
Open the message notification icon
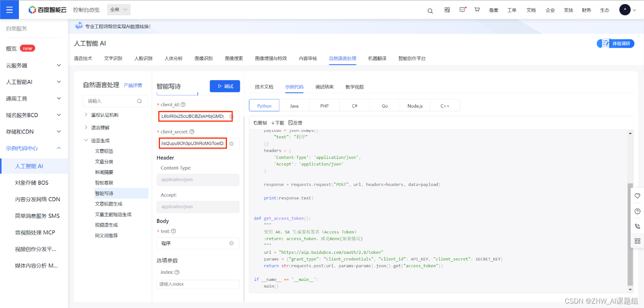[x=462, y=10]
